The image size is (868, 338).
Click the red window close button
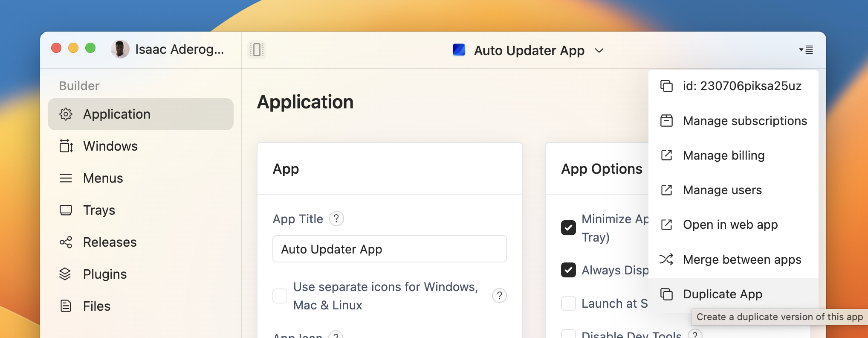tap(56, 48)
